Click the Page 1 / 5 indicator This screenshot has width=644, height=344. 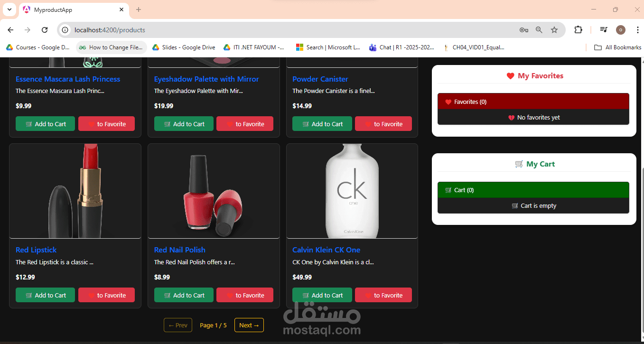coord(213,325)
